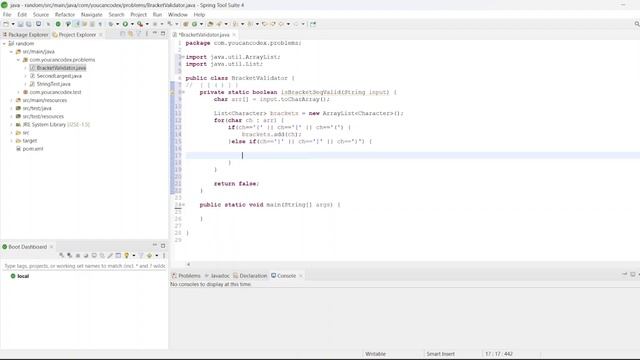Close the BracketValidator.java editor tab
The image size is (640, 360).
234,35
